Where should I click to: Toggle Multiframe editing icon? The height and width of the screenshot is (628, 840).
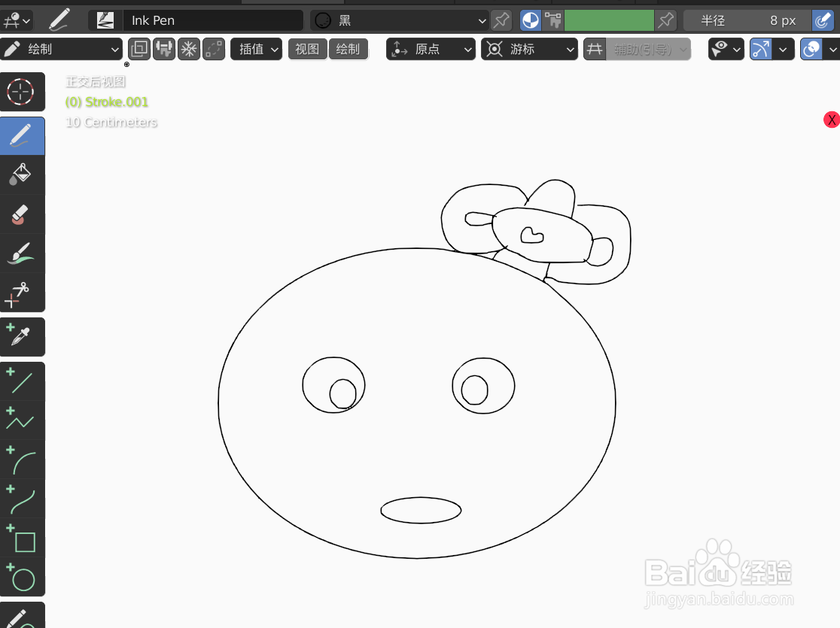coord(213,49)
